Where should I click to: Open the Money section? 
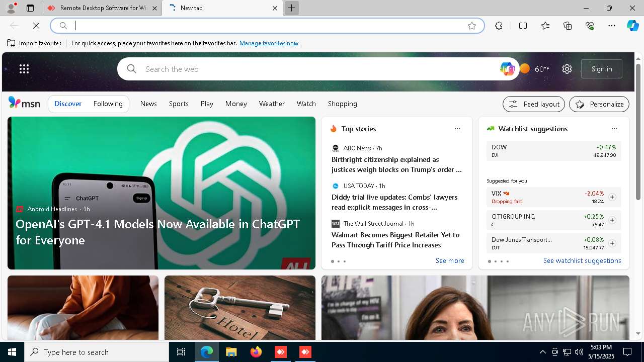pos(236,104)
